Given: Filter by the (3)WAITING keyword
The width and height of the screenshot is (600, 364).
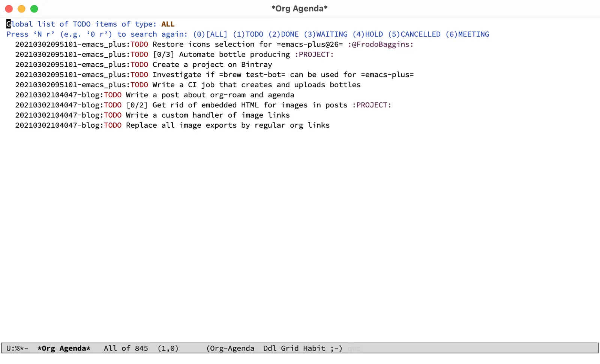Looking at the screenshot, I should [x=325, y=34].
